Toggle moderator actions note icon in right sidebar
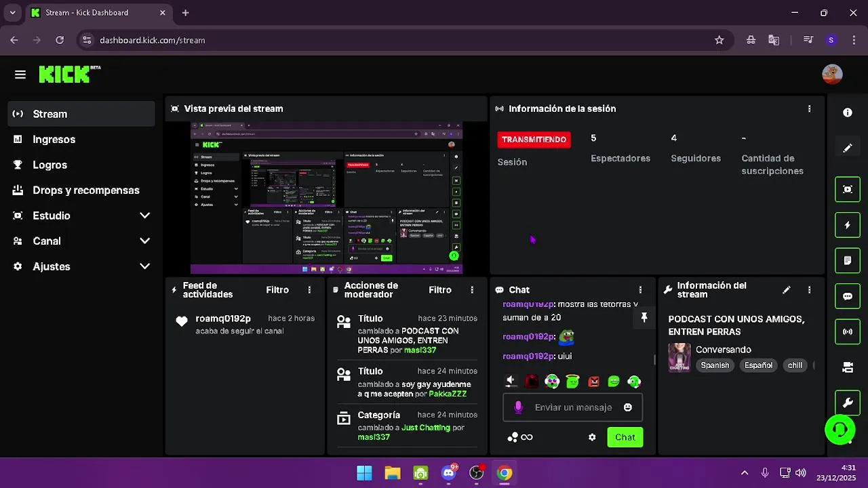Viewport: 868px width, 488px height. (x=848, y=260)
